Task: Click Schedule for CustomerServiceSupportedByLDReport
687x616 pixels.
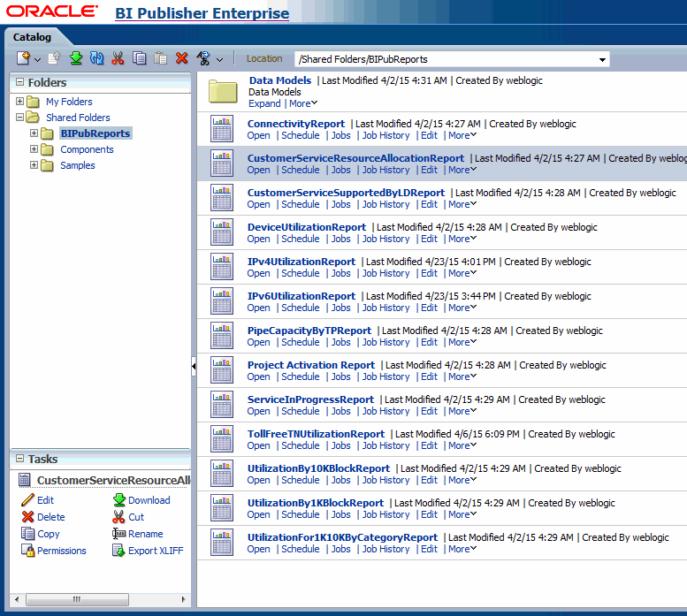Action: (301, 204)
